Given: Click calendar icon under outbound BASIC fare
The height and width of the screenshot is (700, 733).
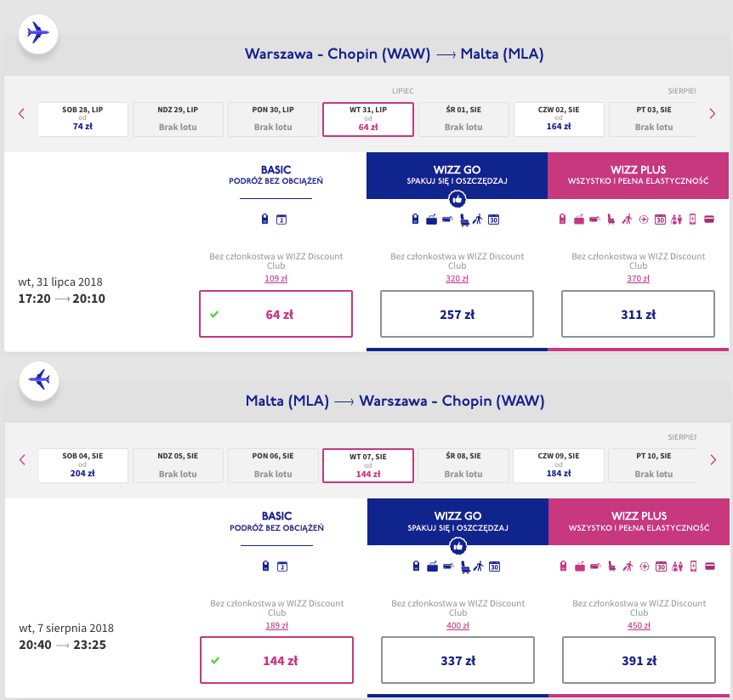Looking at the screenshot, I should pyautogui.click(x=281, y=219).
